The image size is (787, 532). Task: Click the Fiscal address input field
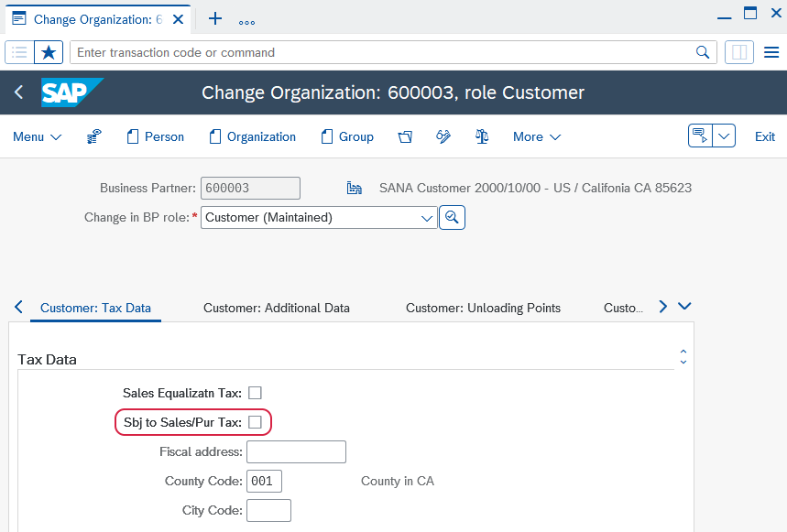pyautogui.click(x=296, y=451)
